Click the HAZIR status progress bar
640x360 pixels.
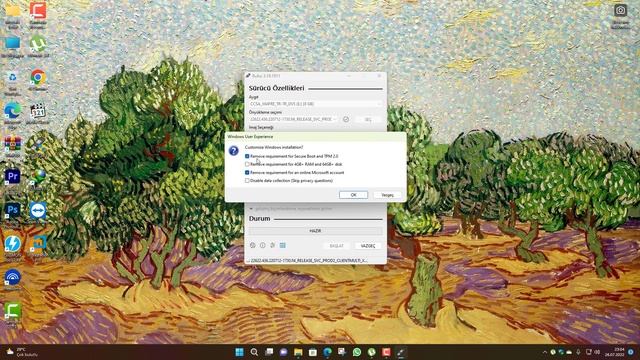click(316, 231)
